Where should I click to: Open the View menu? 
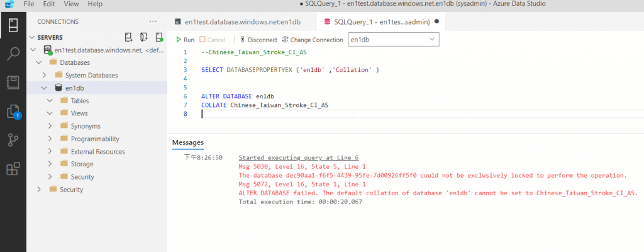(x=72, y=4)
